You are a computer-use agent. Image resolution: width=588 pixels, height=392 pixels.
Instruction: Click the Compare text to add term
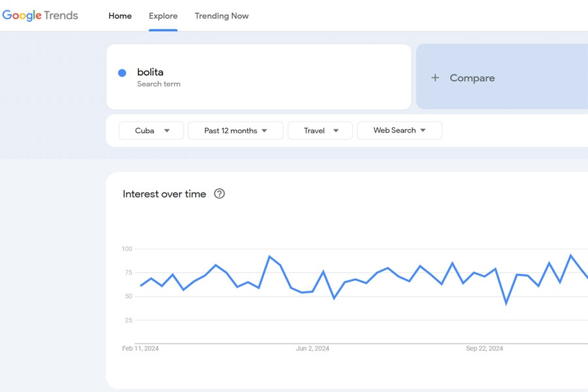[x=472, y=78]
